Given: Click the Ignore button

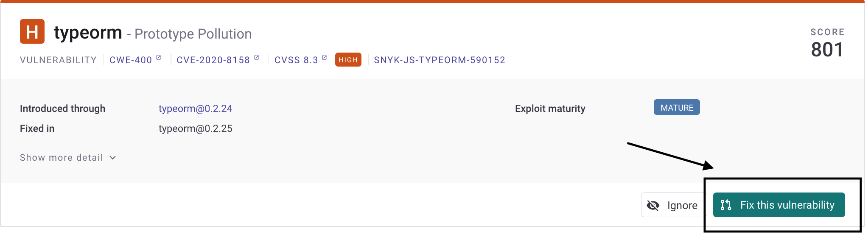Looking at the screenshot, I should pyautogui.click(x=673, y=205).
